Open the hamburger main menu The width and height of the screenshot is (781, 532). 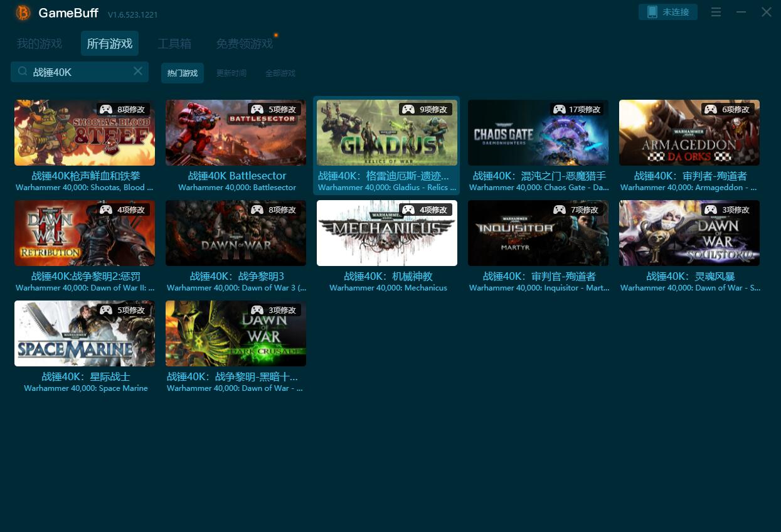point(716,12)
